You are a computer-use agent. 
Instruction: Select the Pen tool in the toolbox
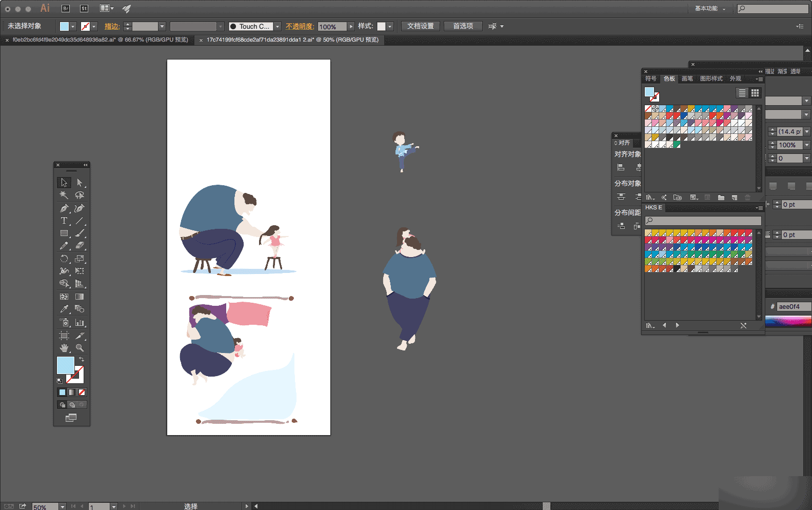pos(64,208)
